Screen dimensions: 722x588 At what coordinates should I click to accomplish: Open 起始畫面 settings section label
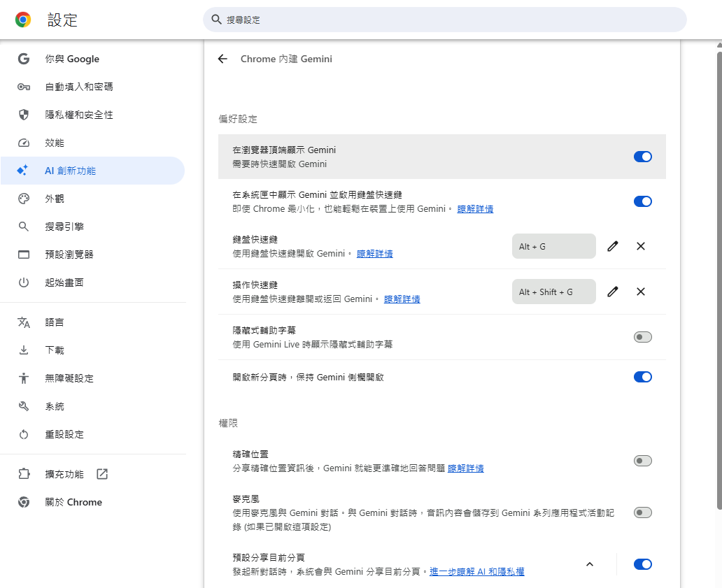64,282
